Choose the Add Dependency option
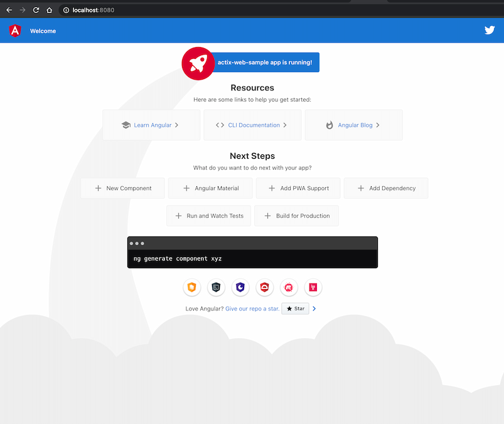The height and width of the screenshot is (424, 504). pos(386,188)
